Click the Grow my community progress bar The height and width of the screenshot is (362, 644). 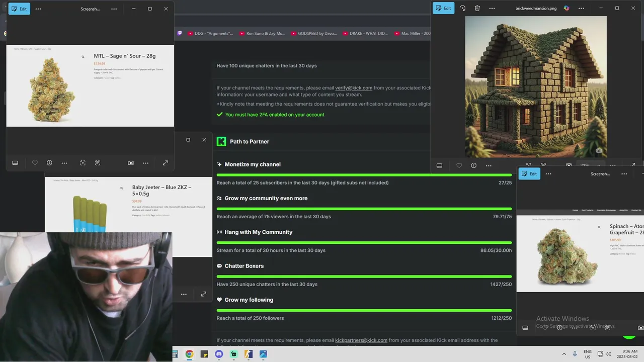tap(364, 209)
